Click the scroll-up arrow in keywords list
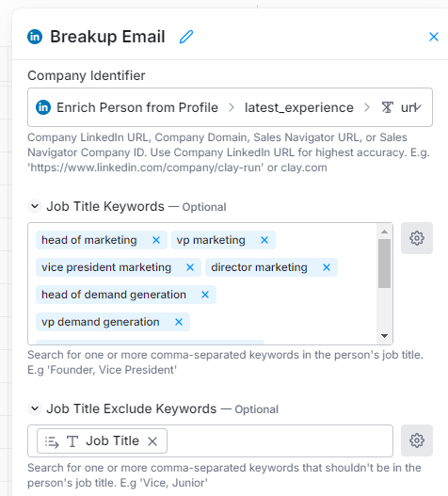 point(384,232)
